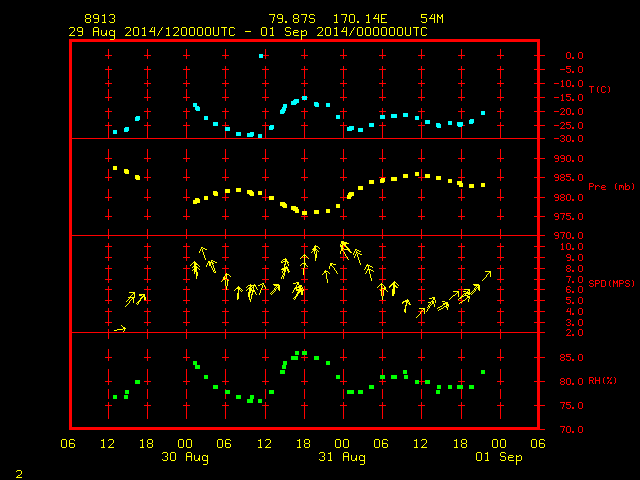Click the lowest wind arrow near 2.0 MPS

coord(120,329)
